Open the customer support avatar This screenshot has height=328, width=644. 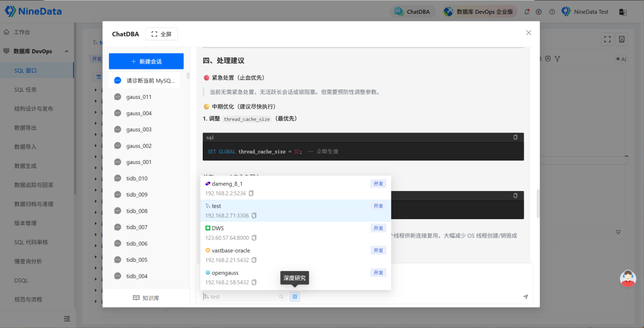click(x=628, y=278)
